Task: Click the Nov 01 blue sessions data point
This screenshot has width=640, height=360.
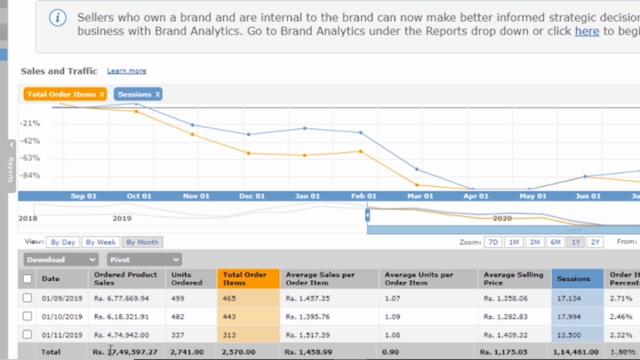Action: (x=193, y=125)
